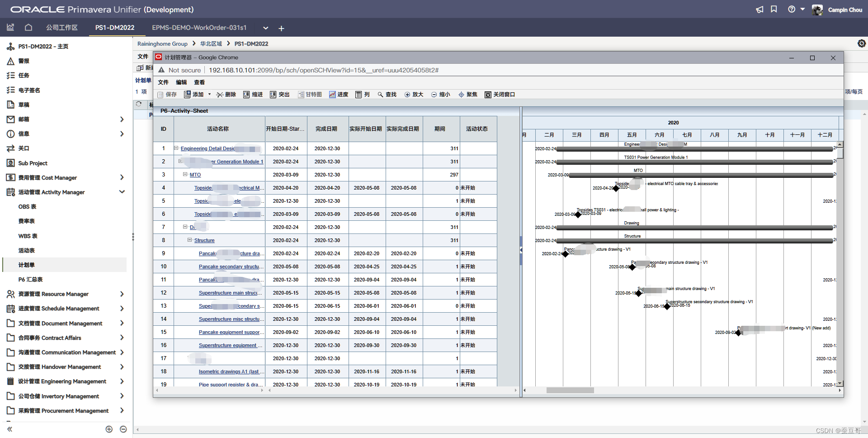Screen dimensions: 868x438
Task: Open the 编辑 menu in the scheduler window
Action: [181, 82]
